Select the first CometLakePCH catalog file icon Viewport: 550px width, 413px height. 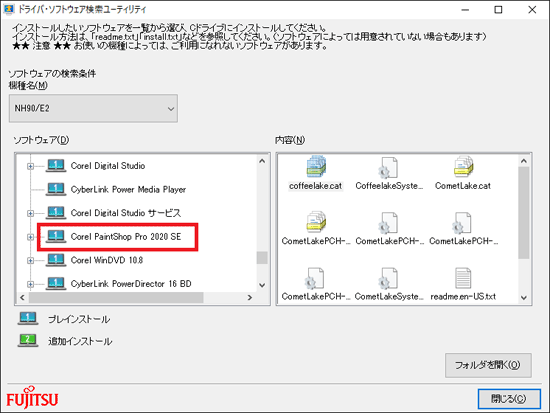click(x=316, y=222)
